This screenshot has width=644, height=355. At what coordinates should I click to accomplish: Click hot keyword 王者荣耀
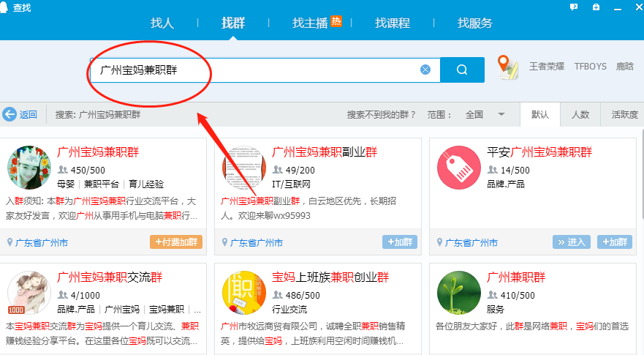(x=547, y=66)
